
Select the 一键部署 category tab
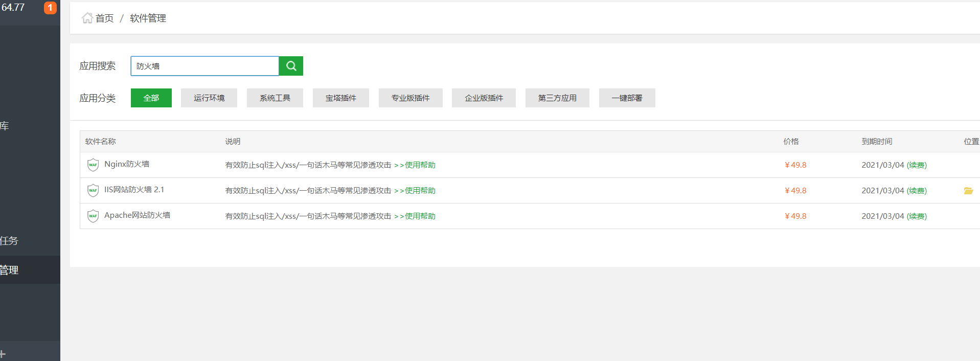[x=627, y=98]
